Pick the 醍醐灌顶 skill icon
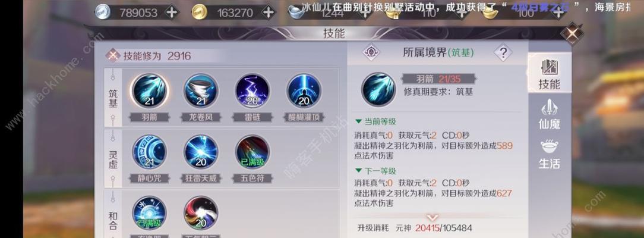644x238 pixels. pyautogui.click(x=304, y=91)
